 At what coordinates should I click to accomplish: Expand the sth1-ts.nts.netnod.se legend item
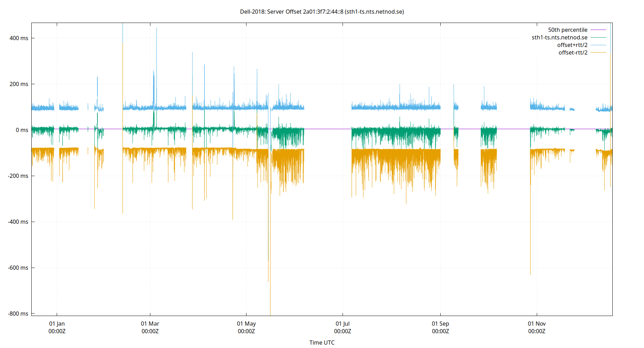click(559, 37)
